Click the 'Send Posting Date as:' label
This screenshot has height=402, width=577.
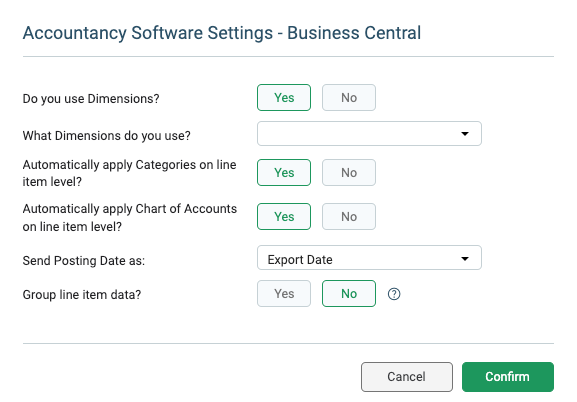[84, 261]
